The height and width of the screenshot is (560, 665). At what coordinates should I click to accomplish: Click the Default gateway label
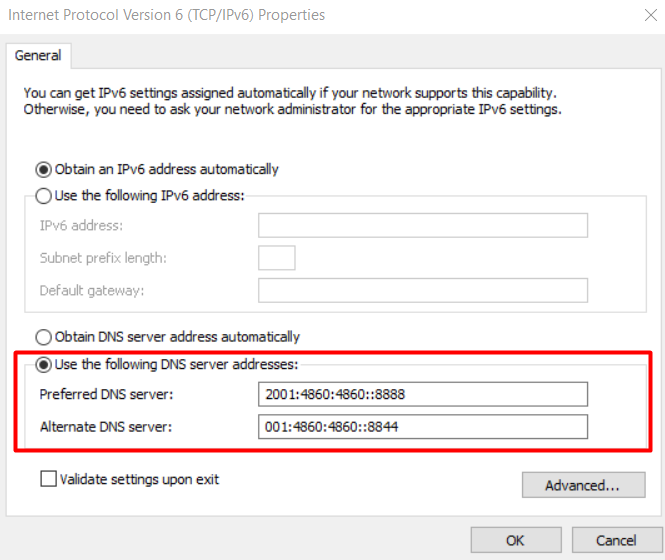coord(92,291)
